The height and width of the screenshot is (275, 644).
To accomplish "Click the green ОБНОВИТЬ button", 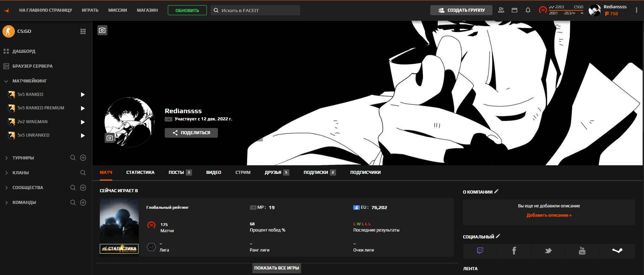I will (187, 10).
